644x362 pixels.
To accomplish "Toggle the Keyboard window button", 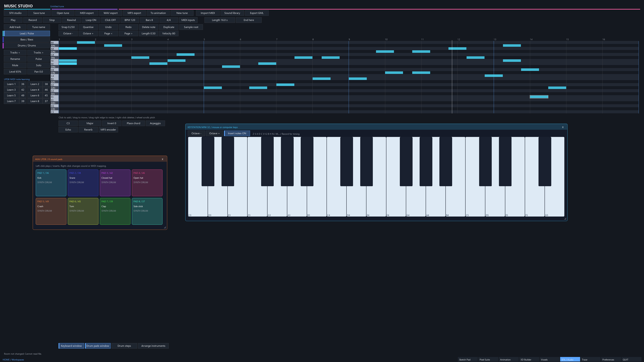I will pyautogui.click(x=71, y=346).
